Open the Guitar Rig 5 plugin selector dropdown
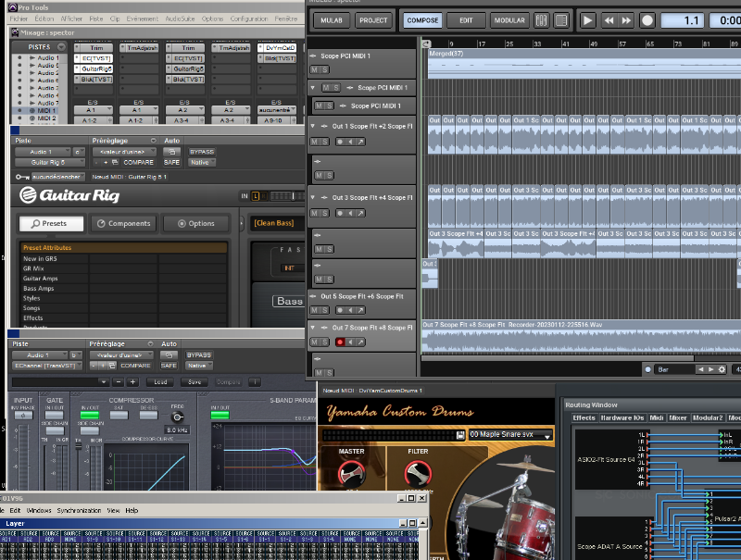The height and width of the screenshot is (560, 741). pyautogui.click(x=50, y=162)
